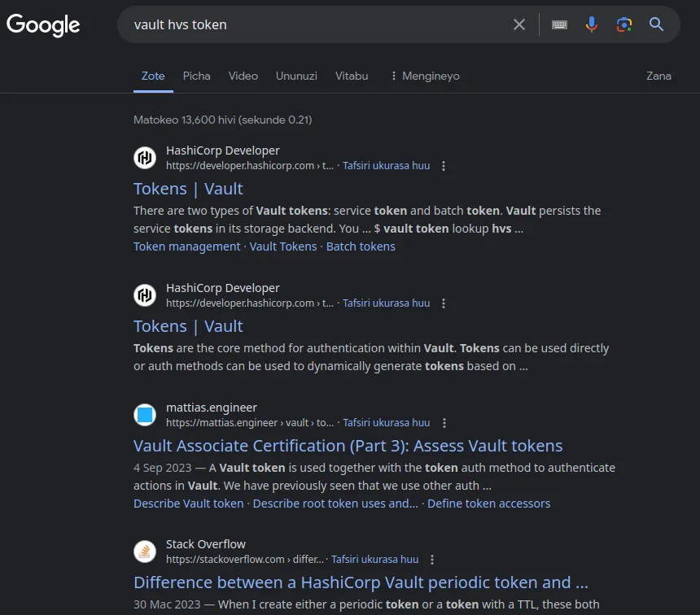
Task: Click the mattias.engineer blue favicon
Action: click(x=145, y=415)
